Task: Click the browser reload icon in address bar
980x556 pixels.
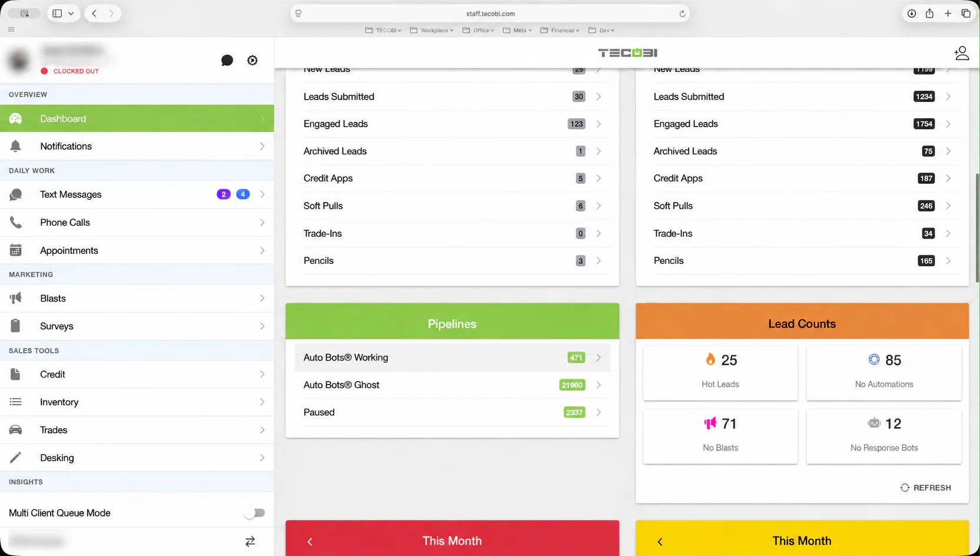Action: click(x=682, y=14)
